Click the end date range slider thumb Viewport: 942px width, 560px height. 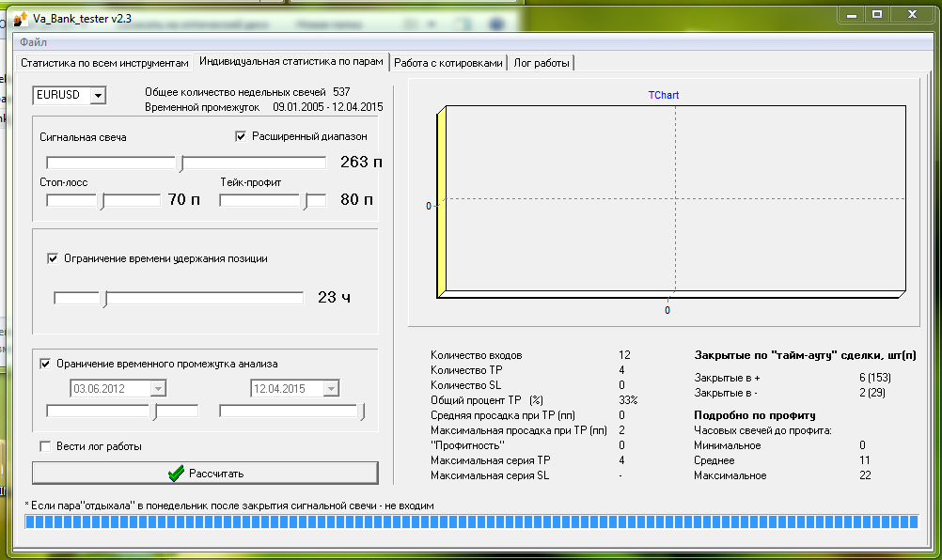(x=361, y=412)
